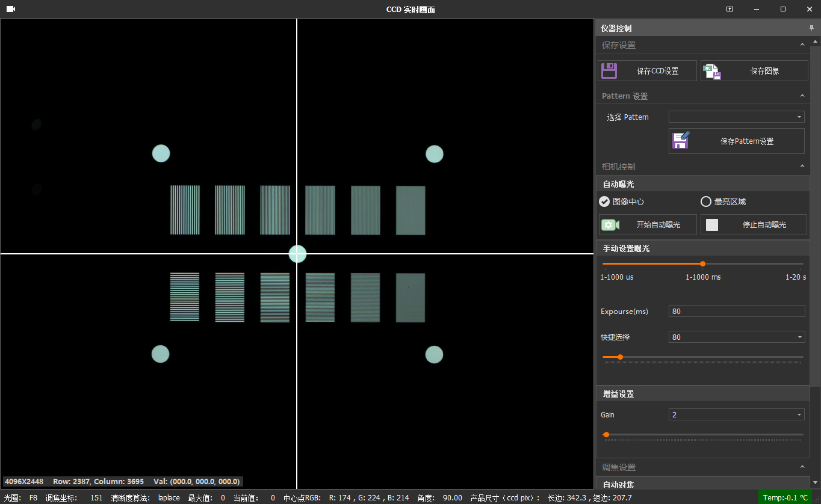Collapse the 相机控制 section
The height and width of the screenshot is (504, 821).
click(x=802, y=166)
